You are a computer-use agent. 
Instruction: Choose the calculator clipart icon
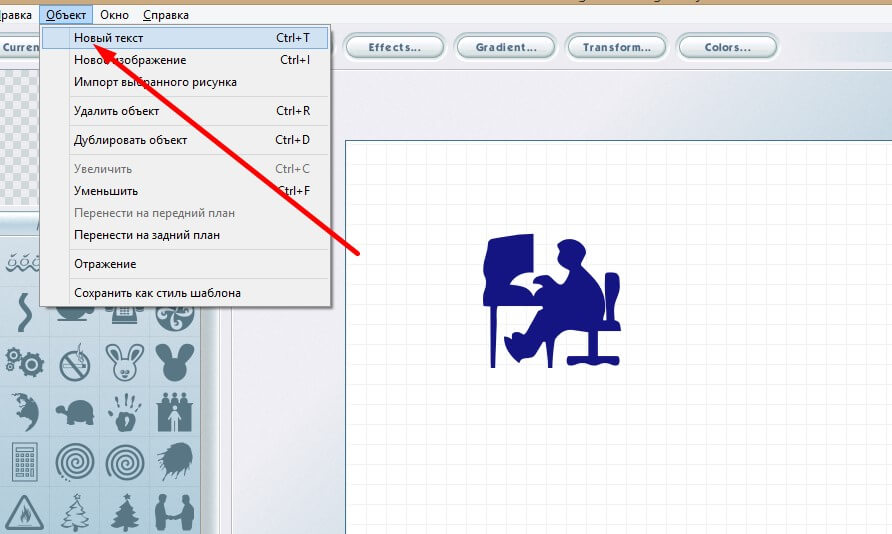point(24,462)
